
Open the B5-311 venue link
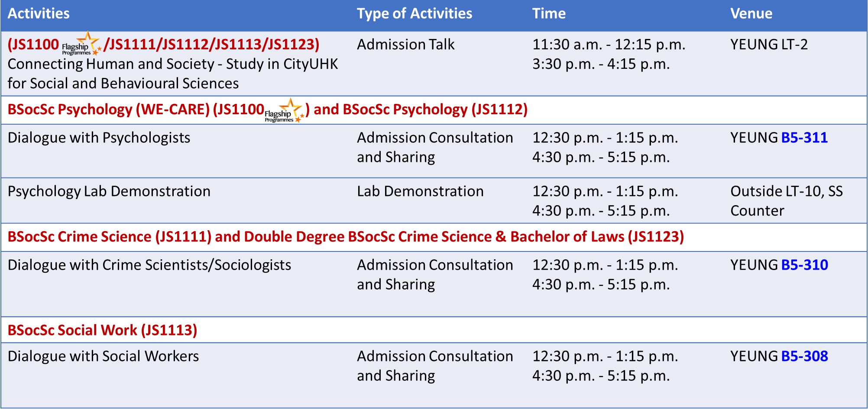[x=804, y=138]
